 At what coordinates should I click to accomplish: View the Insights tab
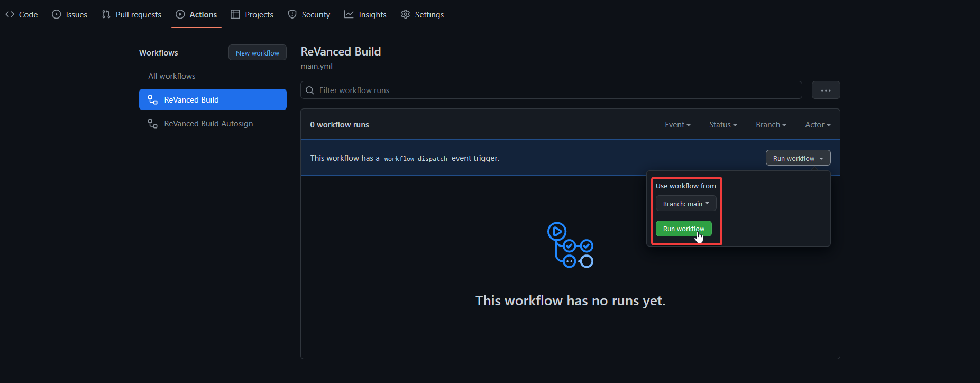click(365, 14)
